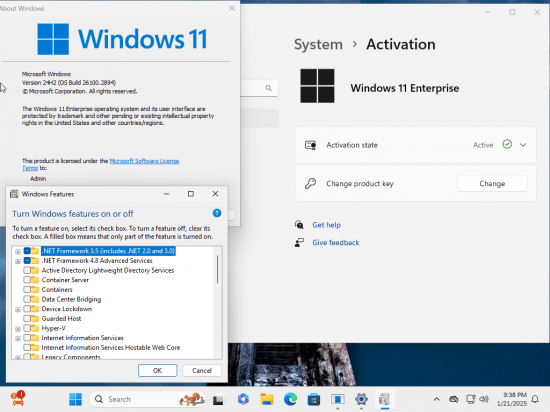The width and height of the screenshot is (550, 412).
Task: Select the Guarded Host row label
Action: (61, 318)
